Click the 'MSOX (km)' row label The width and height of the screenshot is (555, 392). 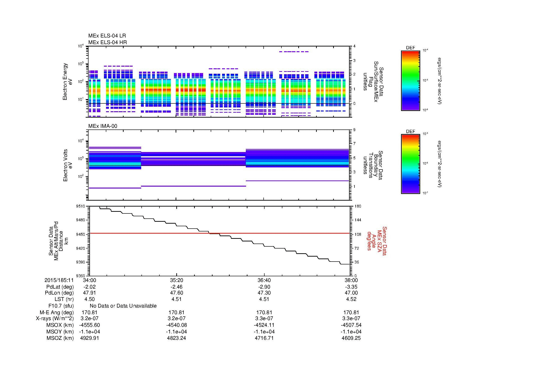tap(60, 325)
